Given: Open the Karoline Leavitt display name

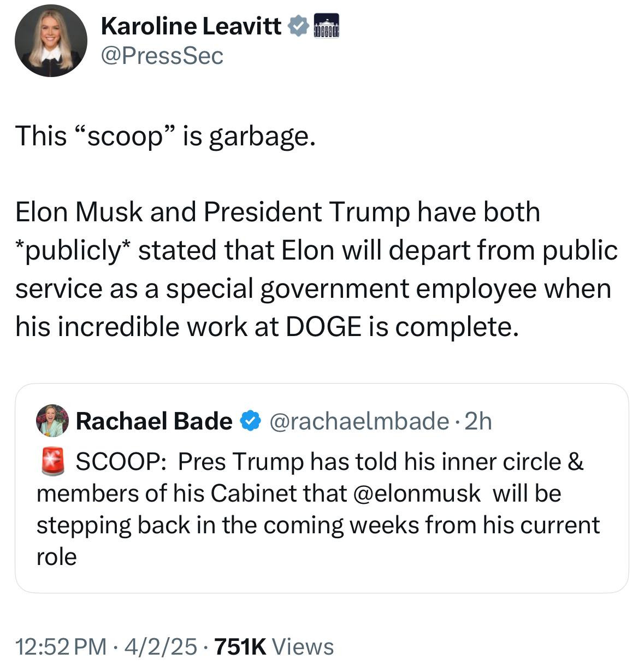Looking at the screenshot, I should pyautogui.click(x=191, y=26).
